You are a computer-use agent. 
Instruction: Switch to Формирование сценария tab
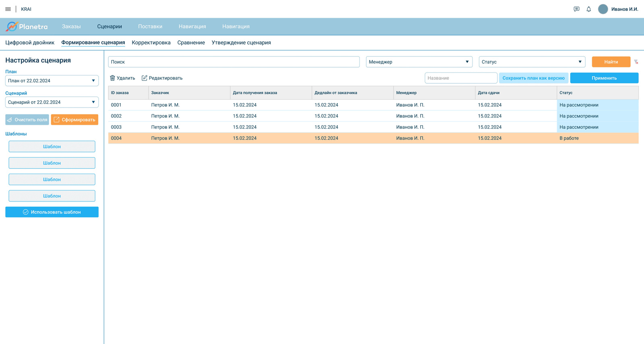(93, 43)
